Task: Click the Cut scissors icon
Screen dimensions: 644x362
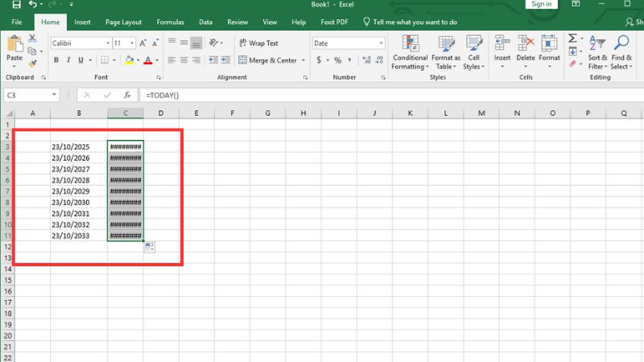Action: (x=32, y=39)
